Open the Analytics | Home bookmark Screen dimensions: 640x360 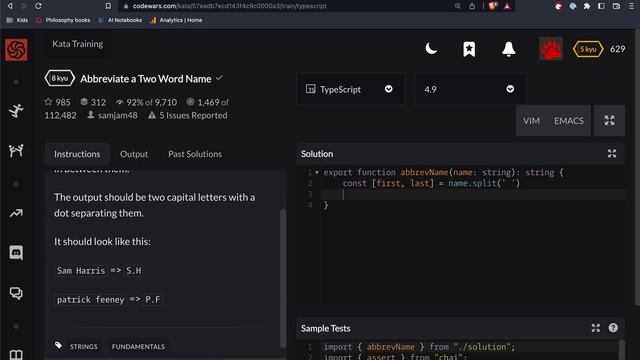176,20
